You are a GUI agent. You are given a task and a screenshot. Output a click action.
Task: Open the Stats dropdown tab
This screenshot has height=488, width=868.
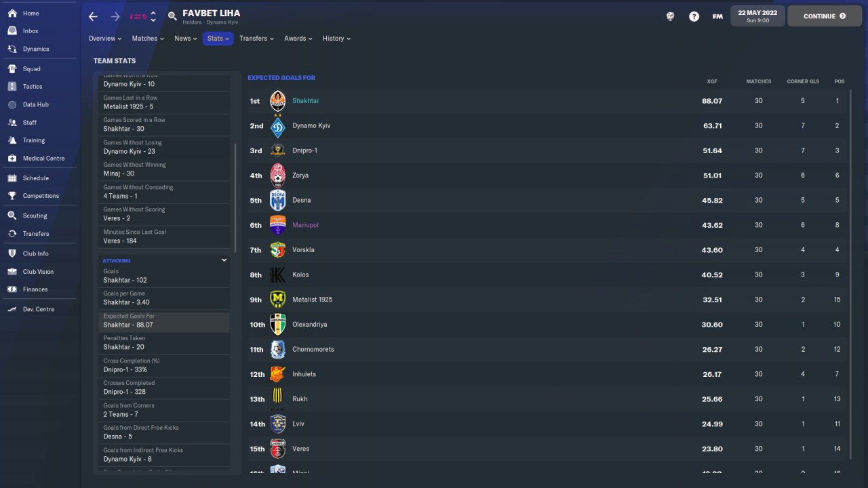[x=218, y=39]
